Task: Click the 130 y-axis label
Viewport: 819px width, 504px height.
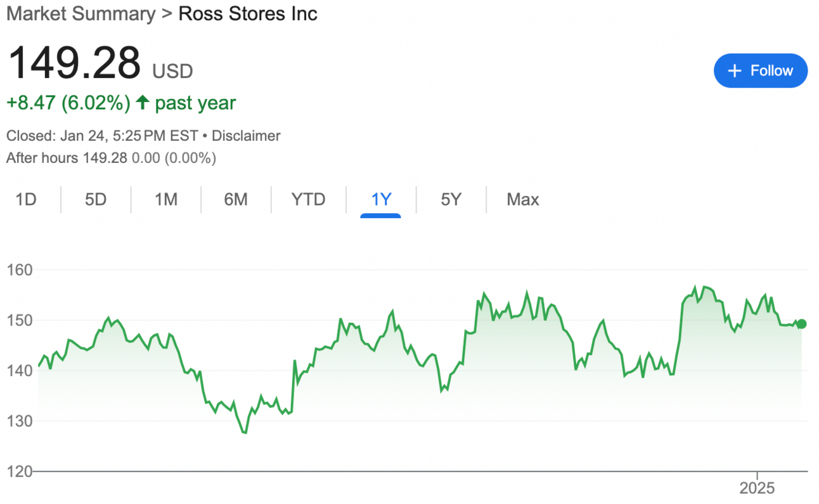Action: [x=20, y=421]
